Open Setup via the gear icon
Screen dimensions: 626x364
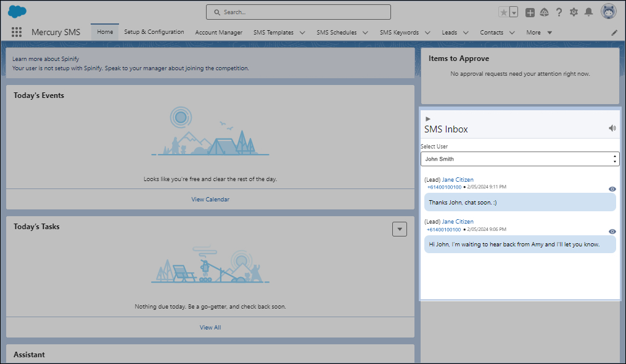click(574, 12)
